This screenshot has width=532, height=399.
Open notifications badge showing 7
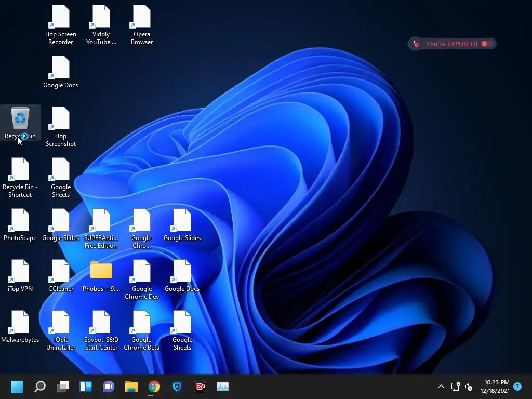point(517,387)
